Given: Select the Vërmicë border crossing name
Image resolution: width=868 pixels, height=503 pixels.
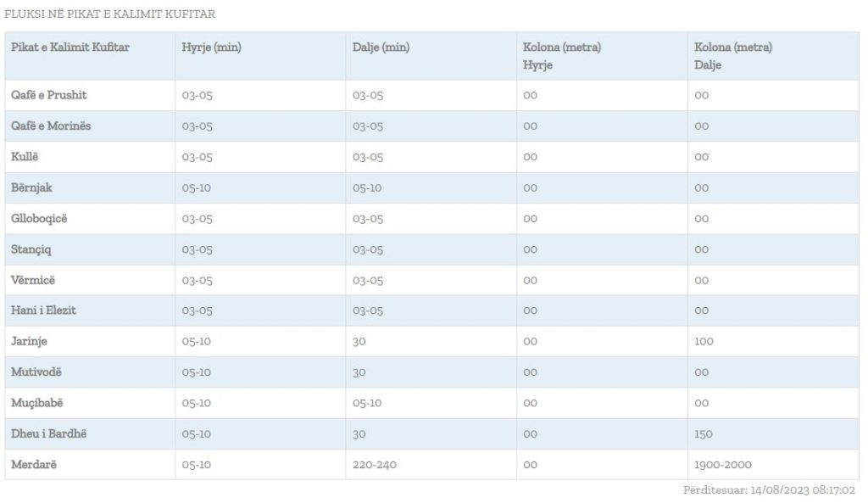Looking at the screenshot, I should [33, 280].
